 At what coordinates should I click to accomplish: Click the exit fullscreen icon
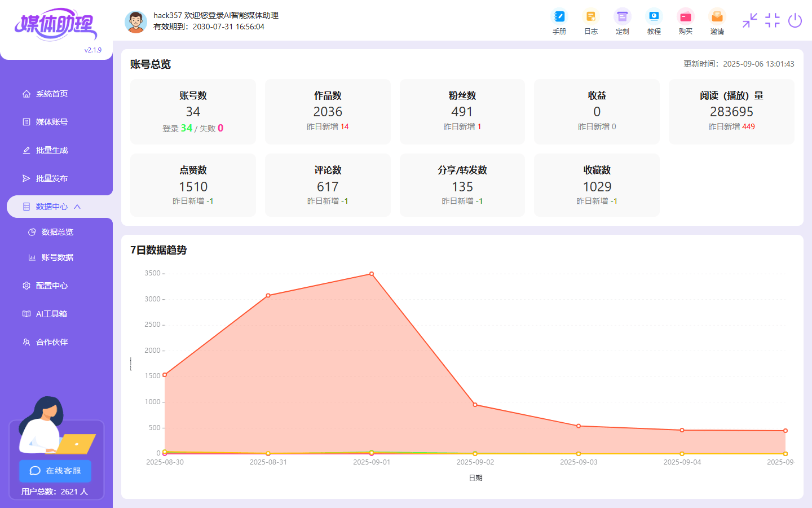[772, 21]
